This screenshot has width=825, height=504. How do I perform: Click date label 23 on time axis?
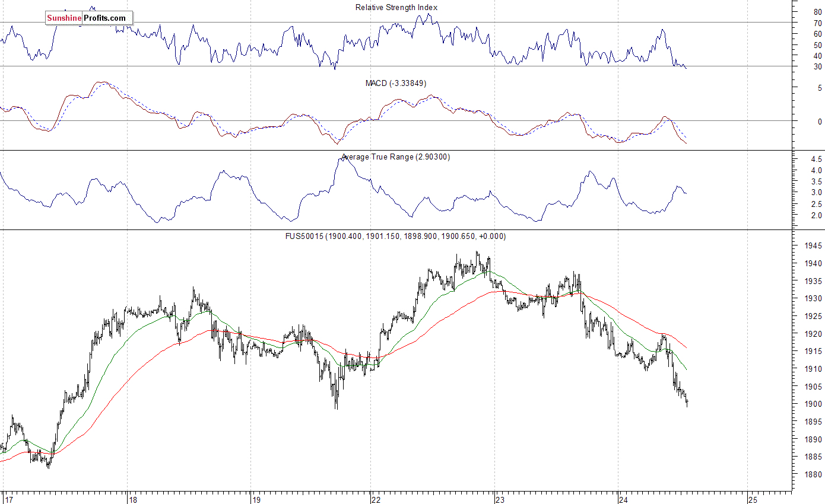coord(500,499)
